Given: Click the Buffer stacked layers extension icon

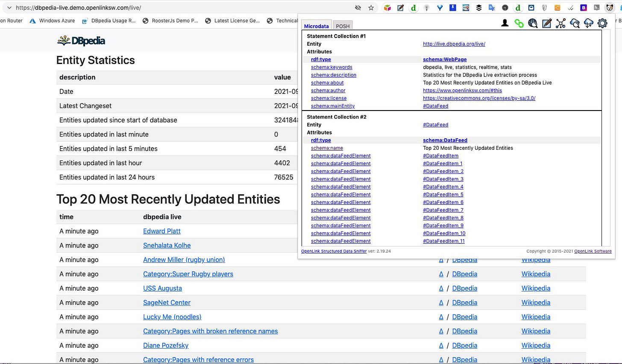Looking at the screenshot, I should (479, 8).
